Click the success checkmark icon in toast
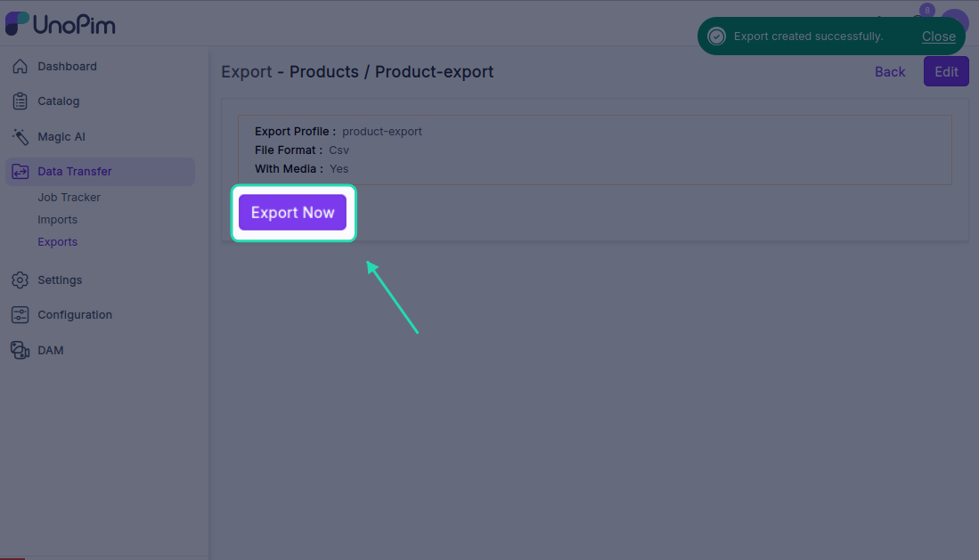 (x=716, y=37)
